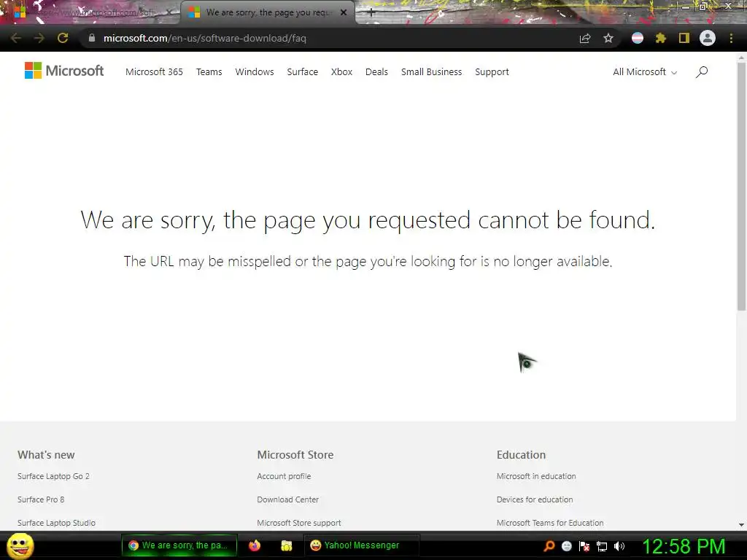Click the flag tray icon
Image resolution: width=747 pixels, height=560 pixels.
[584, 546]
